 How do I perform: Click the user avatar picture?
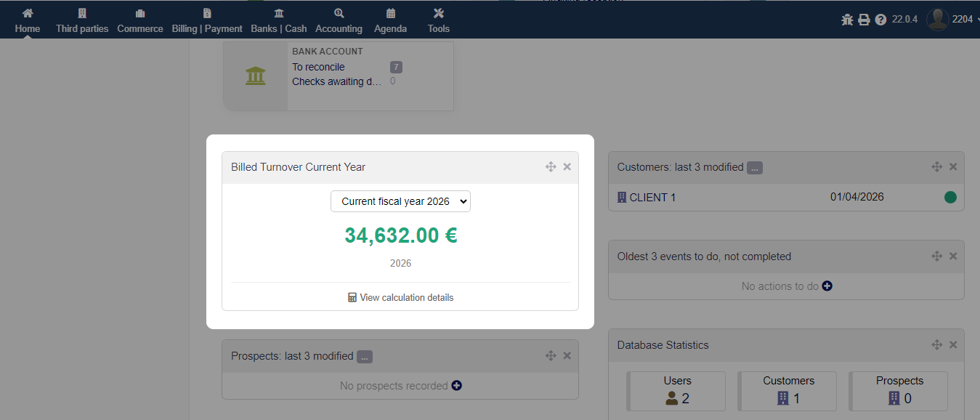tap(937, 20)
